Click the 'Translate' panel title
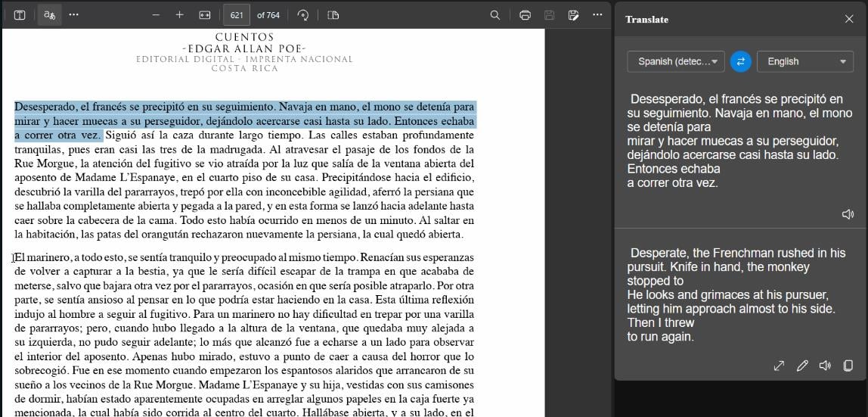Screen dimensions: 868x417 click(646, 20)
